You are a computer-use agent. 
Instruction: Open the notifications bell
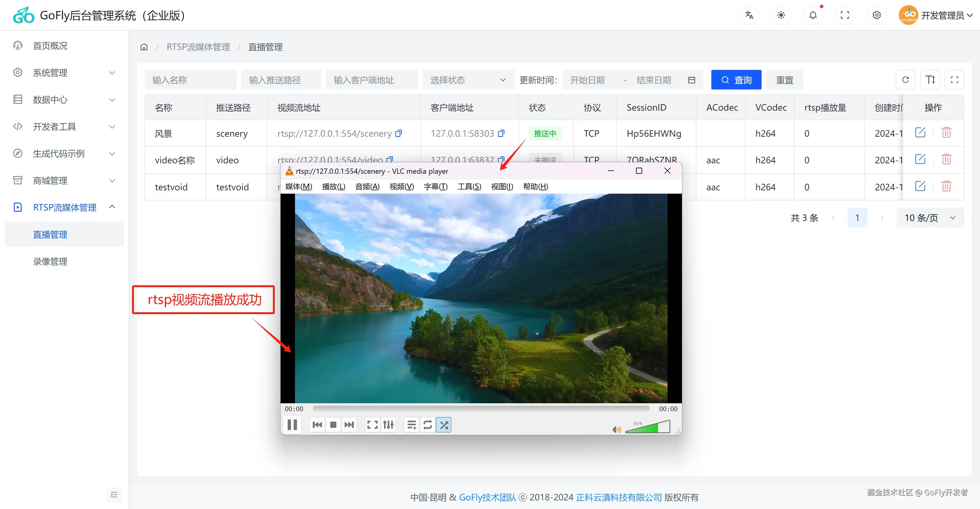tap(813, 15)
